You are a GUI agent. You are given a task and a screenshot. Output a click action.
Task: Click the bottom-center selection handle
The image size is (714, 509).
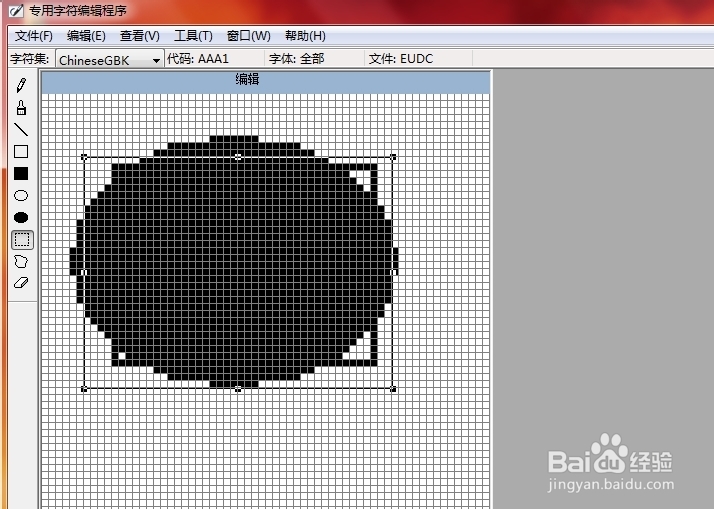point(238,389)
